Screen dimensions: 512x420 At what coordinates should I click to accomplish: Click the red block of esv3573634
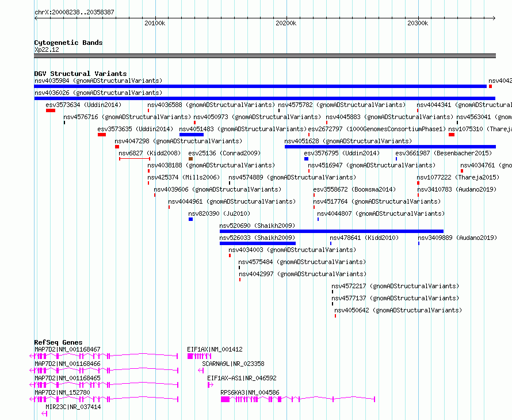(51, 110)
